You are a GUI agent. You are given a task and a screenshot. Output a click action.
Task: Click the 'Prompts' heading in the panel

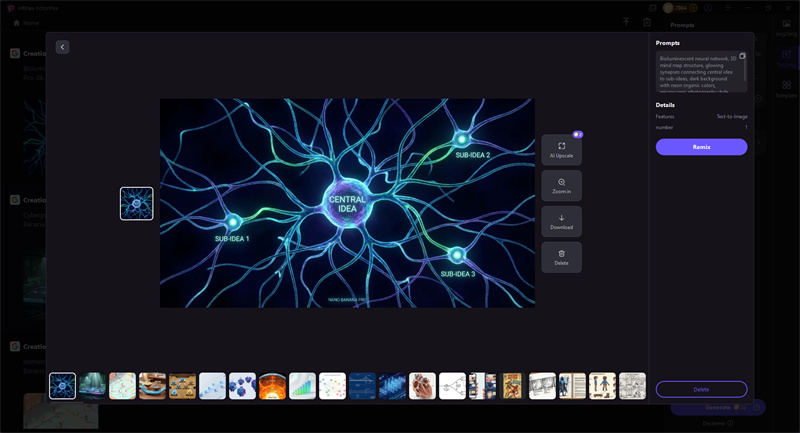(x=667, y=43)
